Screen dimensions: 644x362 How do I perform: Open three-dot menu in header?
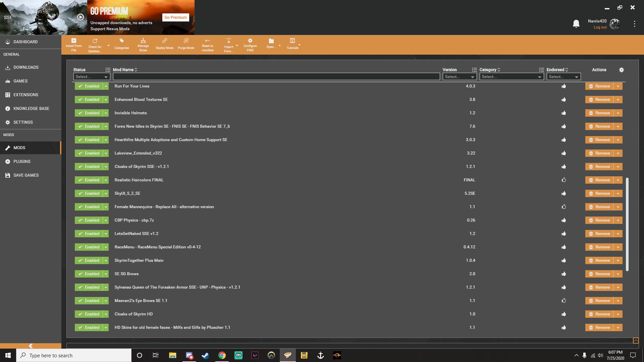point(634,24)
